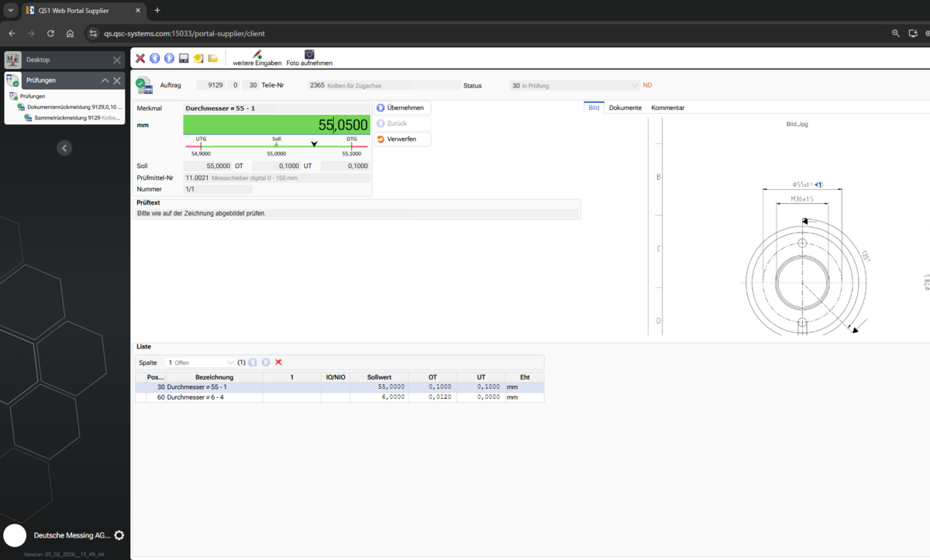Open the Spalte dropdown showing 1 Offen
Viewport: 930px width, 560px height.
[x=200, y=362]
